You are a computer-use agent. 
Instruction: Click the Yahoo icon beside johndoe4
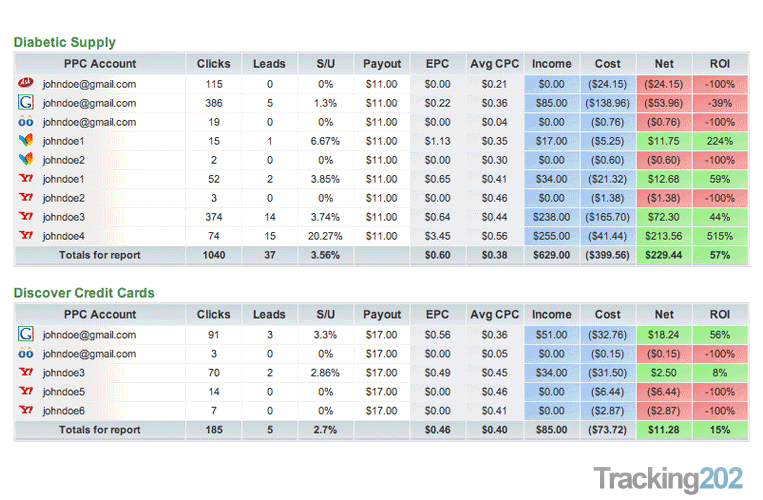pos(26,236)
